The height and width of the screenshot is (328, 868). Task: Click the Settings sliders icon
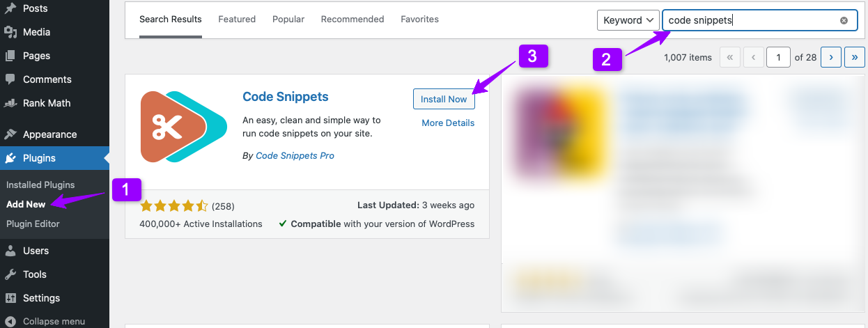(10, 298)
